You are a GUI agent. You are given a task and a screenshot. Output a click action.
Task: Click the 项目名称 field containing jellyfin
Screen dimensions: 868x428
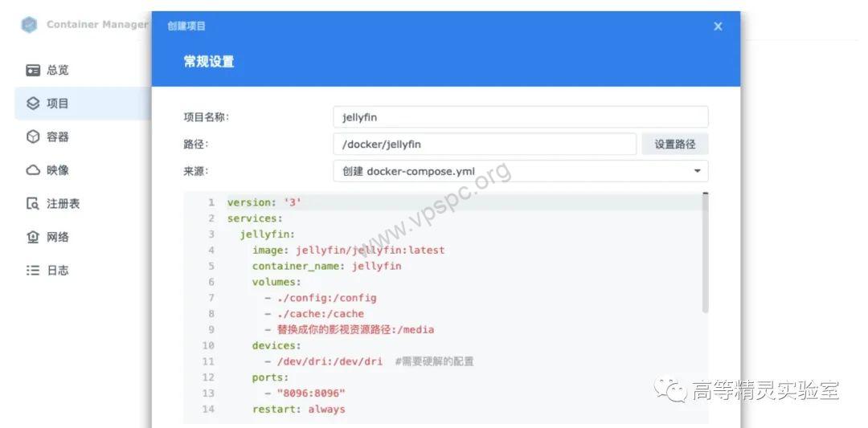pos(520,117)
